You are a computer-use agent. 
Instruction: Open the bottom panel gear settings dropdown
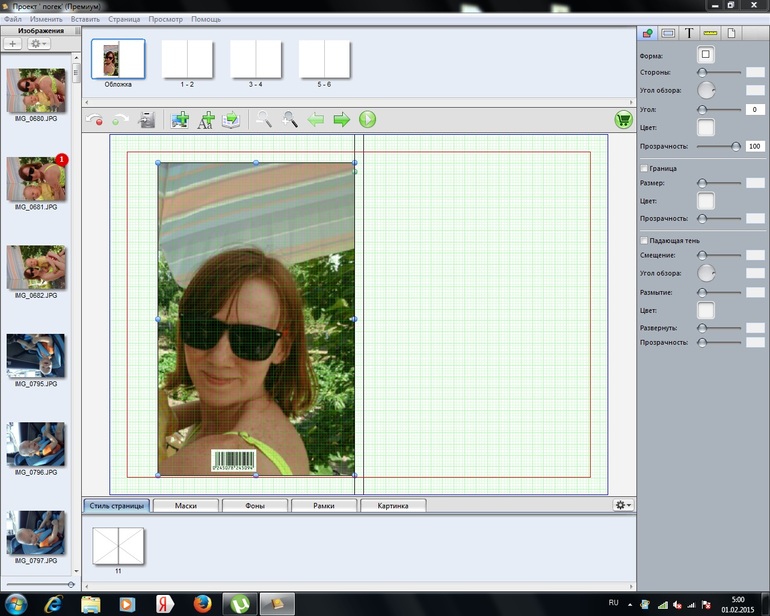coord(622,505)
